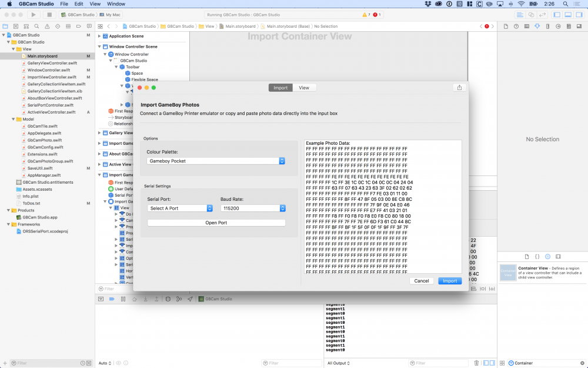The height and width of the screenshot is (368, 588).
Task: Open the Colour Palette dropdown
Action: pos(216,161)
